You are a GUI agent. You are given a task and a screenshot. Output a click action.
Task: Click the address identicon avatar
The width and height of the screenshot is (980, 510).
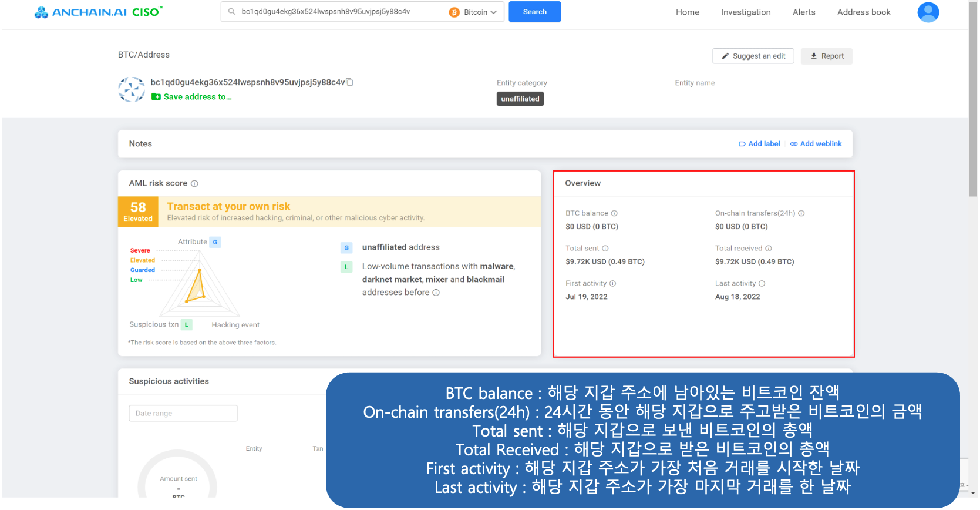132,89
